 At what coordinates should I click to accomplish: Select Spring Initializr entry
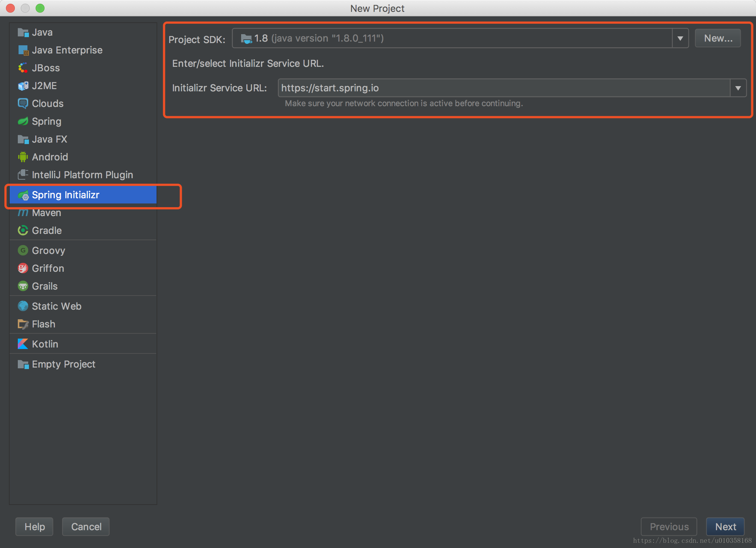83,195
